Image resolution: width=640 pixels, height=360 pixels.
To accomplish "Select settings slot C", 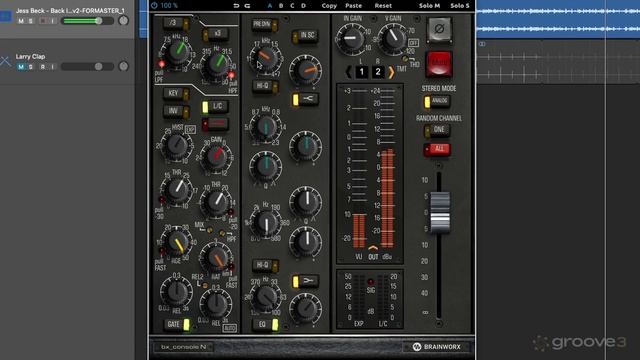I will 292,6.
